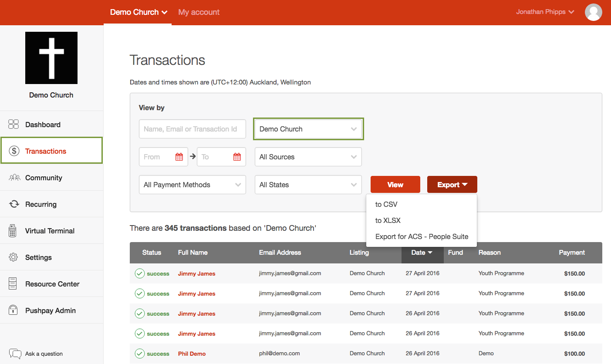Open the All Sources dropdown

pos(308,157)
